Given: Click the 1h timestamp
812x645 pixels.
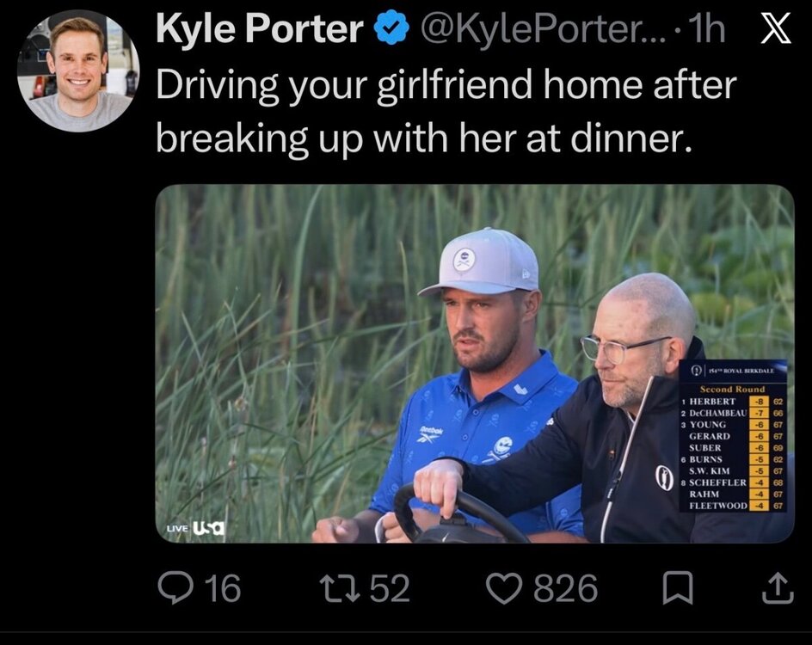Looking at the screenshot, I should click(x=708, y=28).
